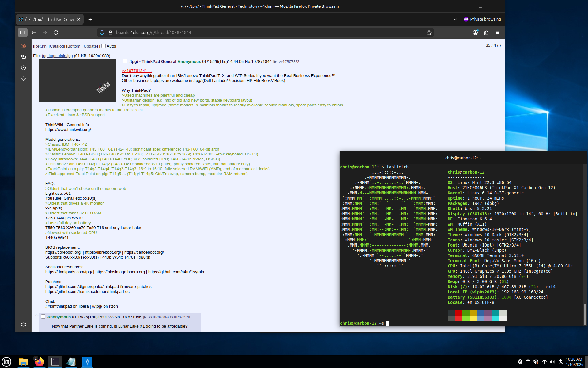Screen dimensions: 588x368
Task: Reload the page with refresh icon
Action: (x=56, y=33)
